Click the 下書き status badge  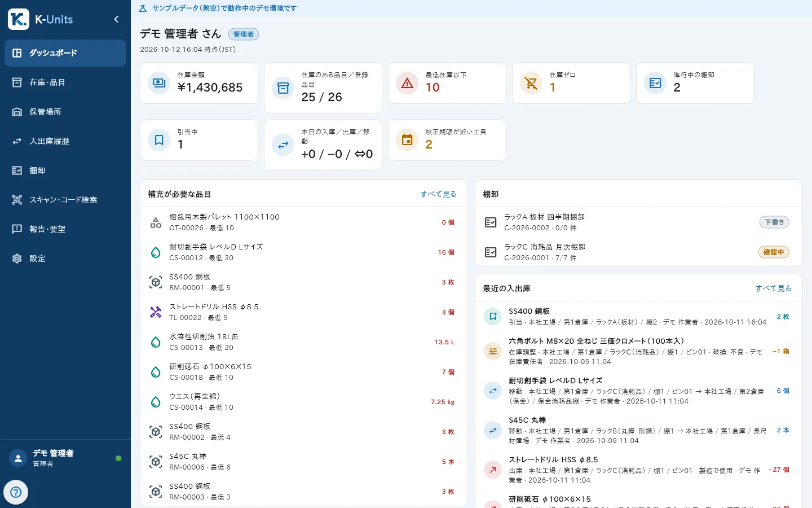pos(774,222)
